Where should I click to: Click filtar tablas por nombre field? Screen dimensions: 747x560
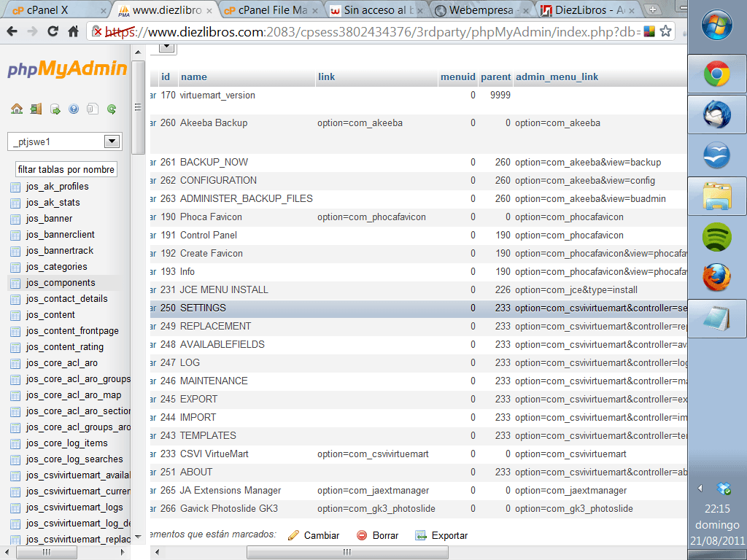(66, 169)
